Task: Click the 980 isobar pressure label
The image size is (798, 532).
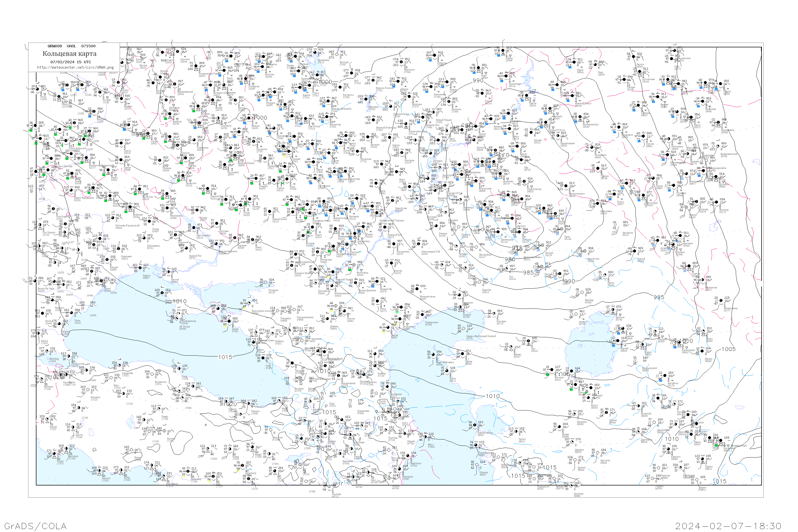Action: [510, 260]
